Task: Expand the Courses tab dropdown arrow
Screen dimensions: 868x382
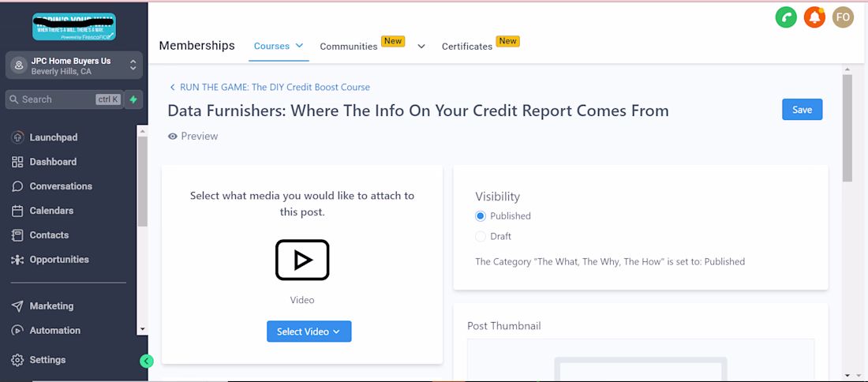Action: (x=300, y=46)
